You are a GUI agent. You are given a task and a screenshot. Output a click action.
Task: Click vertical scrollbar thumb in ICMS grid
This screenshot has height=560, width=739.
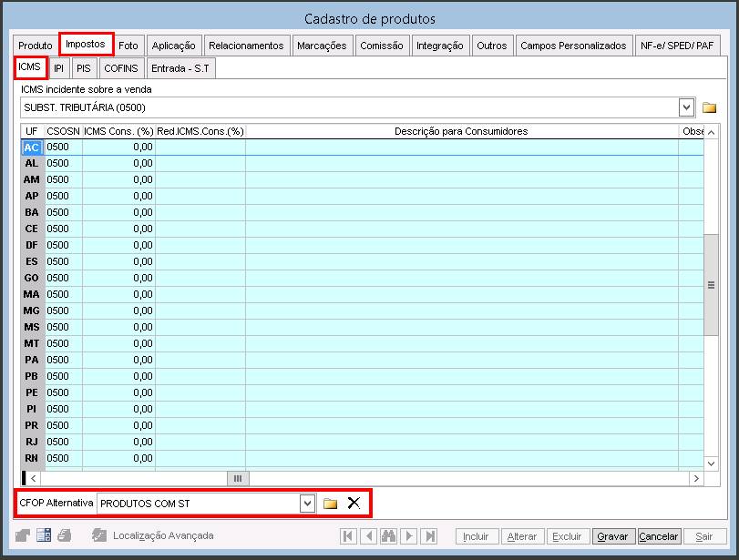coord(711,285)
